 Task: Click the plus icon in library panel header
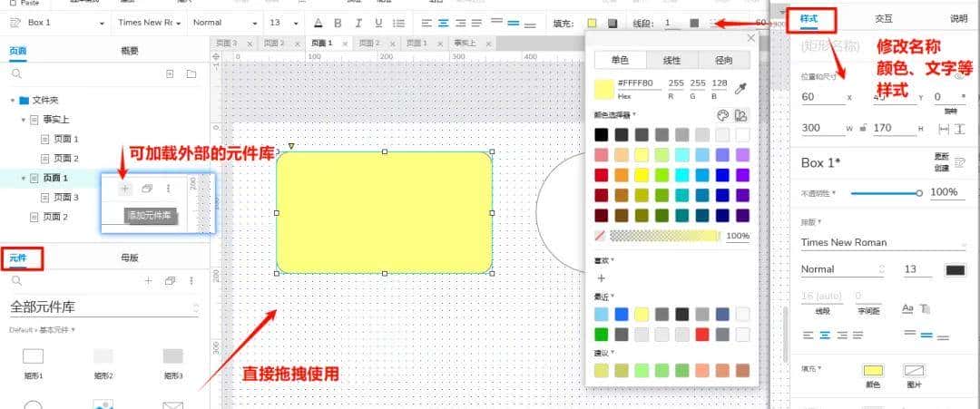pyautogui.click(x=148, y=281)
